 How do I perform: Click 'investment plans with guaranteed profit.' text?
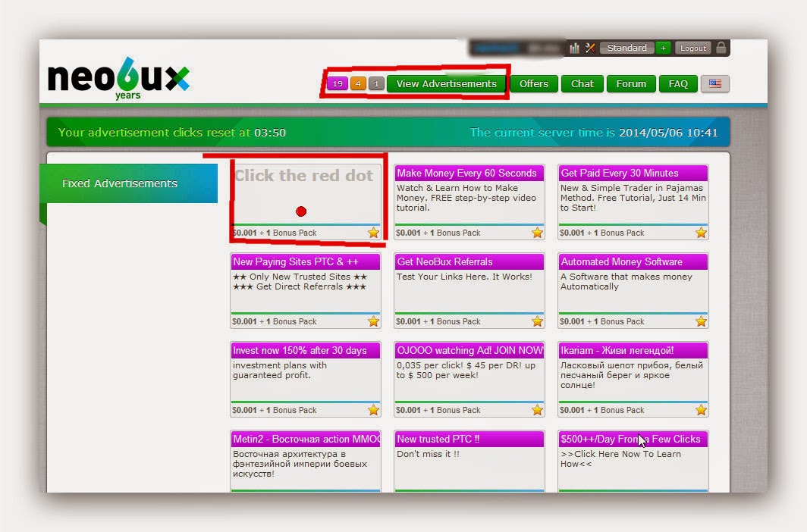[279, 370]
